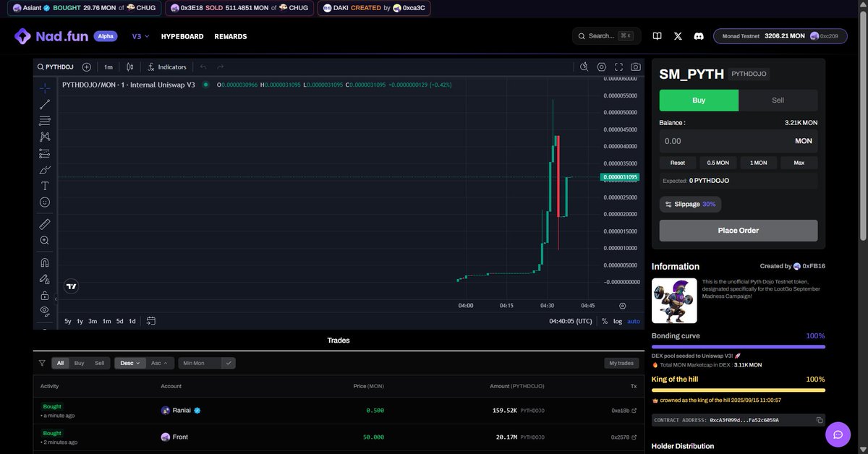Click the redo arrow in chart toolbar
868x454 pixels.
tap(220, 67)
